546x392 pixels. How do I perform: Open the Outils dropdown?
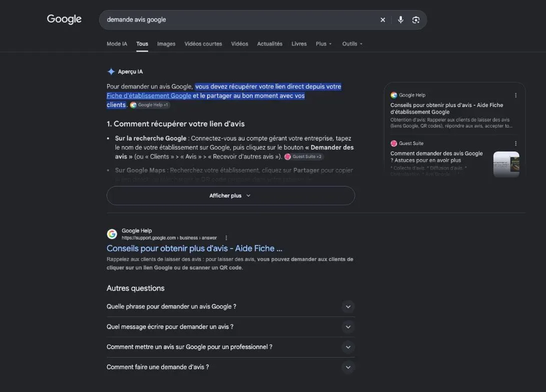pos(352,44)
